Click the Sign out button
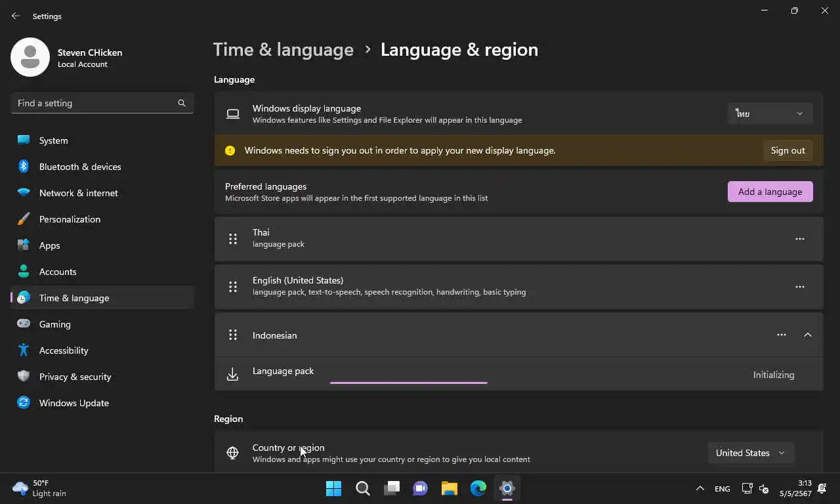This screenshot has height=504, width=840. [x=787, y=150]
